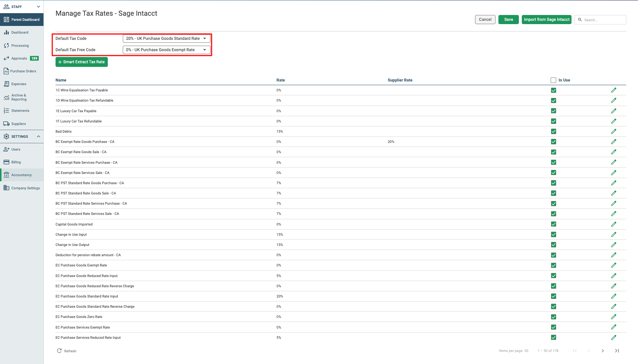Open Purchase Orders in the sidebar
This screenshot has height=364, width=638.
22,71
